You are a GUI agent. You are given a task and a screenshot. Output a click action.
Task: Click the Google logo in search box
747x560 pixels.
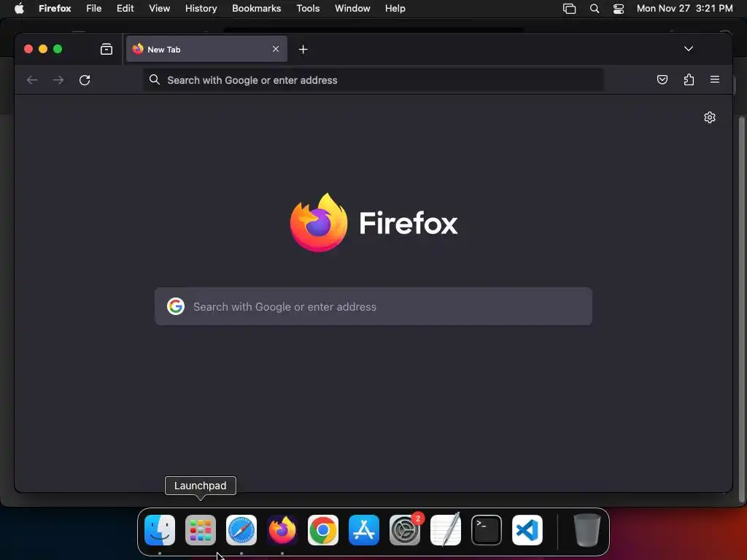(176, 306)
